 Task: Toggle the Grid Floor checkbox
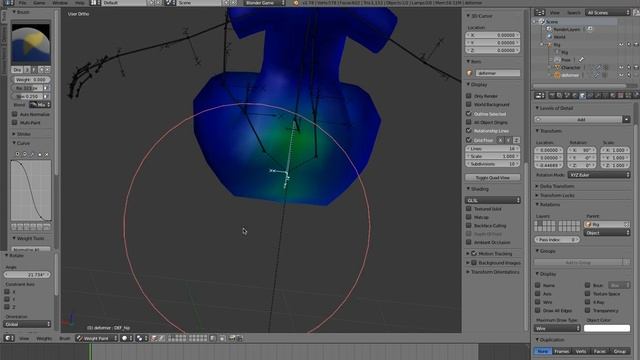pos(469,140)
